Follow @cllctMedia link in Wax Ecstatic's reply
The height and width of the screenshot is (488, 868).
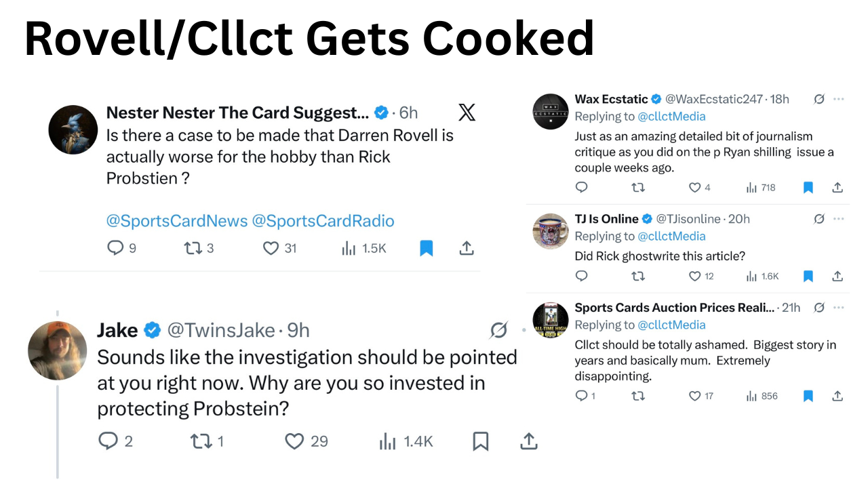[671, 117]
